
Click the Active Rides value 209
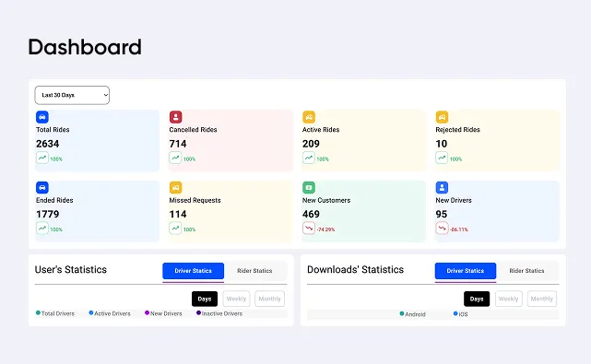(311, 144)
